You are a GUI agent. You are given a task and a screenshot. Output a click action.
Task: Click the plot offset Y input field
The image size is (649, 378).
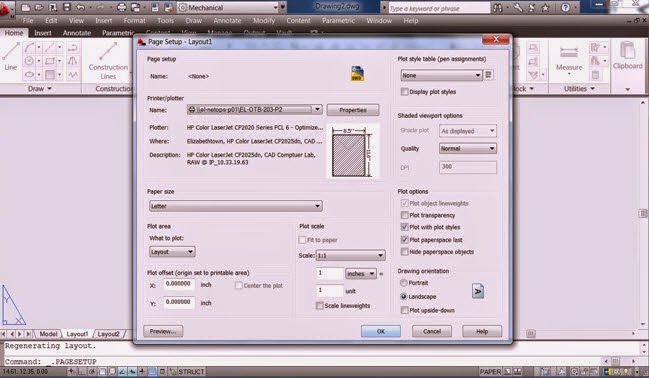pos(179,303)
